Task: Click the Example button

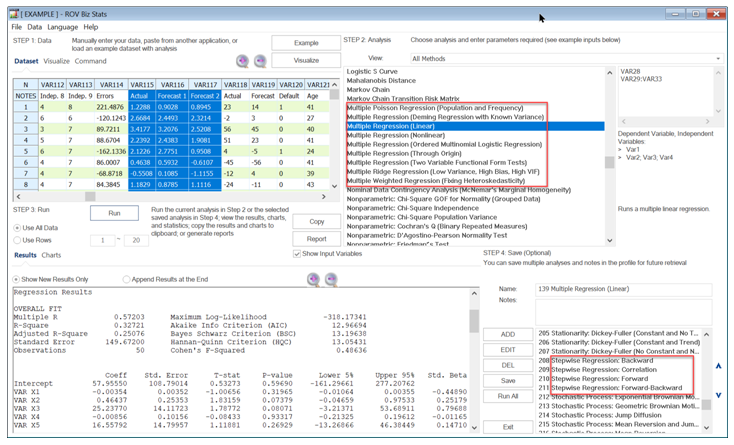Action: pyautogui.click(x=306, y=43)
